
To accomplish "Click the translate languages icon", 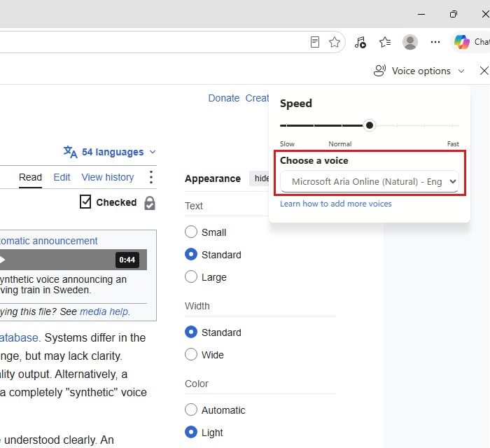I will point(70,152).
